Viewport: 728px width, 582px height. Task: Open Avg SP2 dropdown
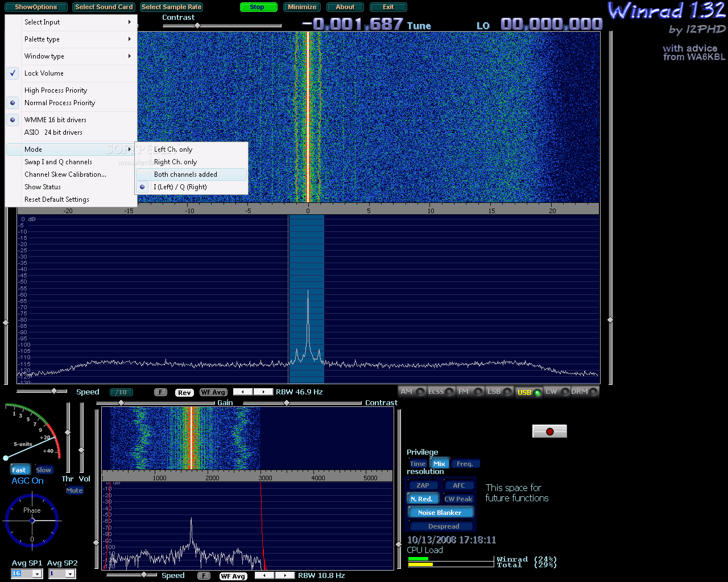[71, 574]
